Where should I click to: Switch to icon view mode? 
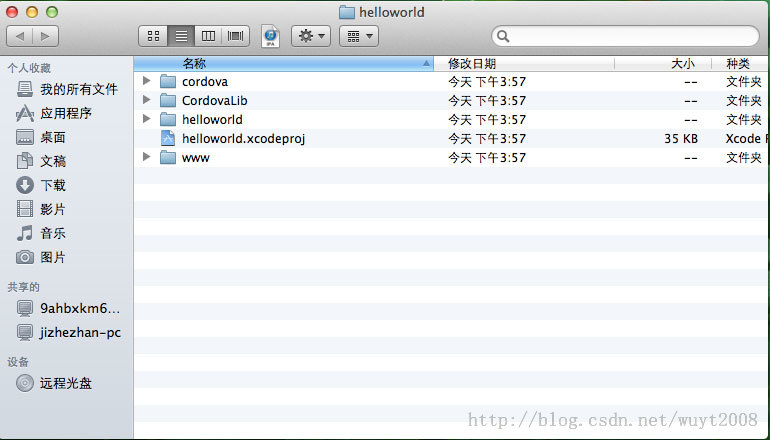tap(153, 36)
